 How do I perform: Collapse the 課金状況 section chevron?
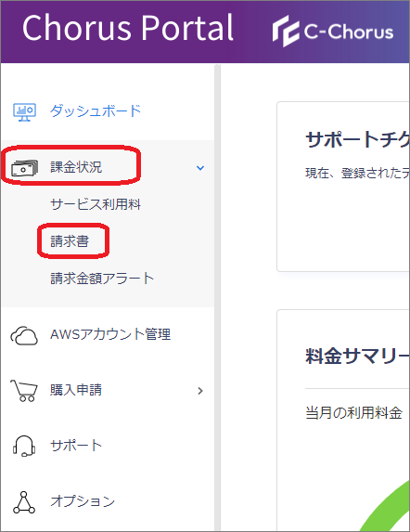click(x=200, y=168)
